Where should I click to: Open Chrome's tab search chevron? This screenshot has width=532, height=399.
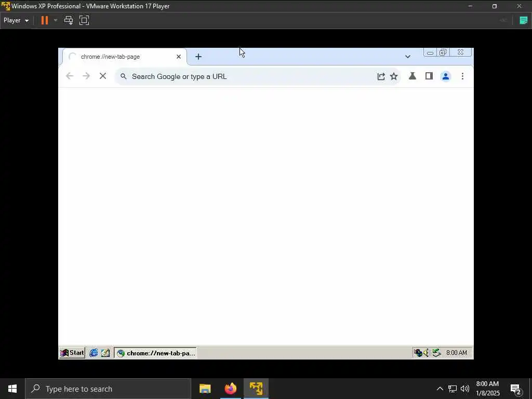pos(408,57)
